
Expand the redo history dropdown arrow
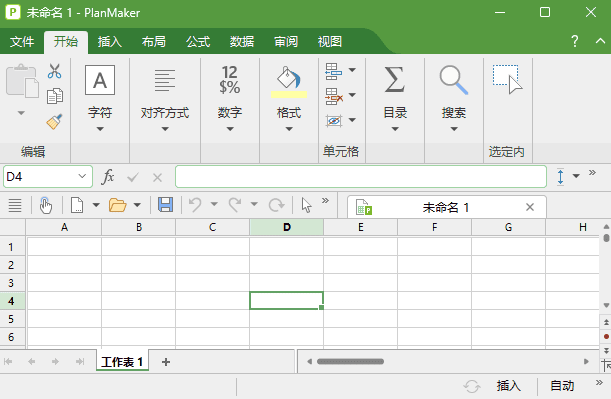point(254,204)
